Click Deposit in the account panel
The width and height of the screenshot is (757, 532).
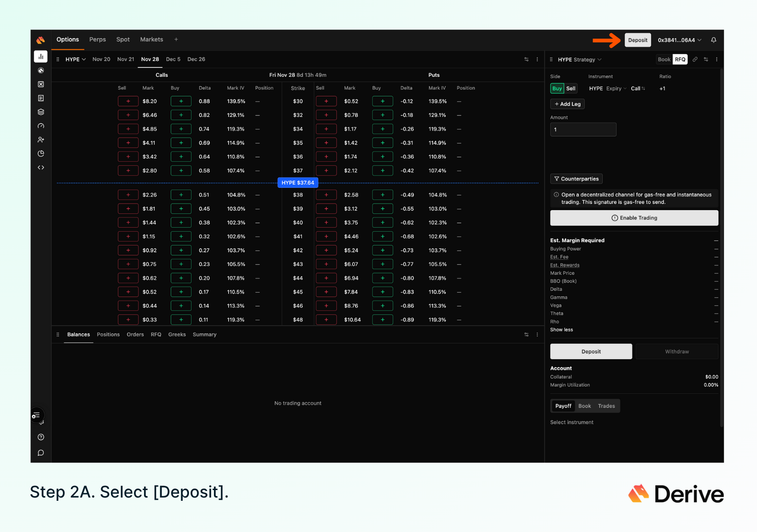pos(591,352)
